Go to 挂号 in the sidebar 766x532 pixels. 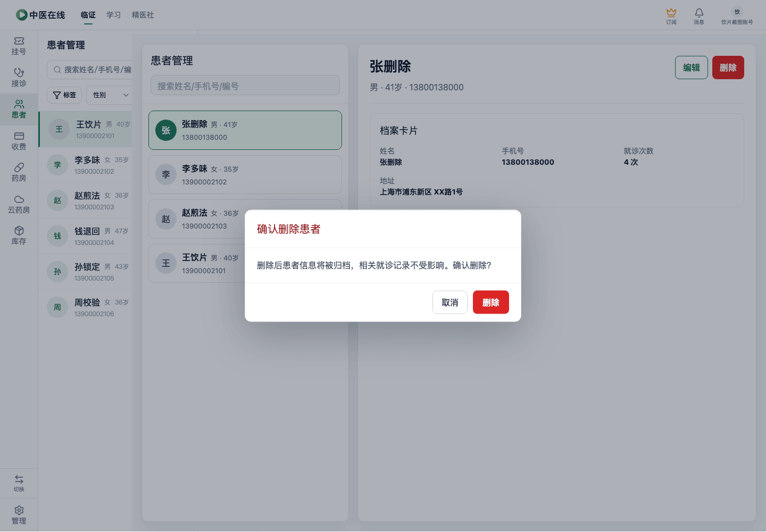coord(19,46)
